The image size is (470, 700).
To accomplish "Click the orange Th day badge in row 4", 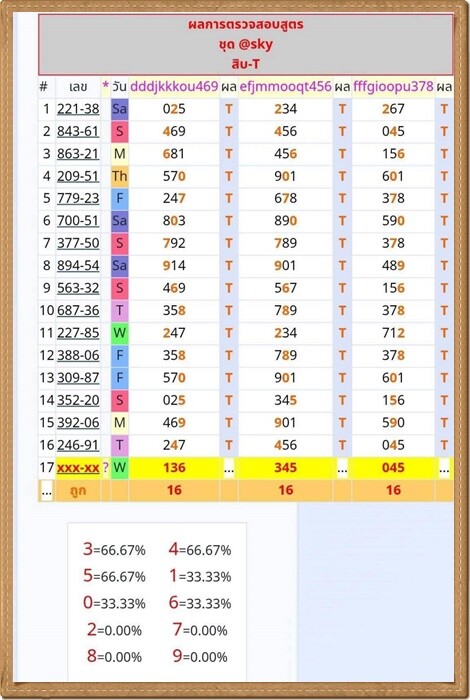I will coord(119,176).
